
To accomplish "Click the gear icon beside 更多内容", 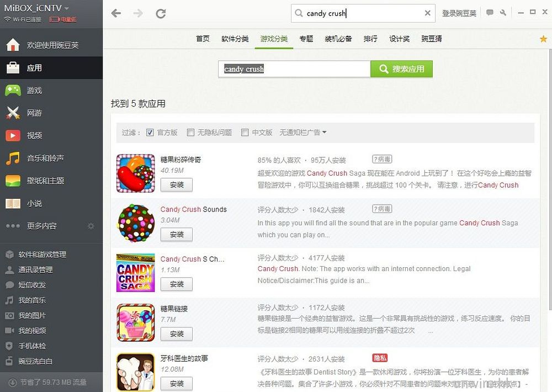I will click(91, 226).
